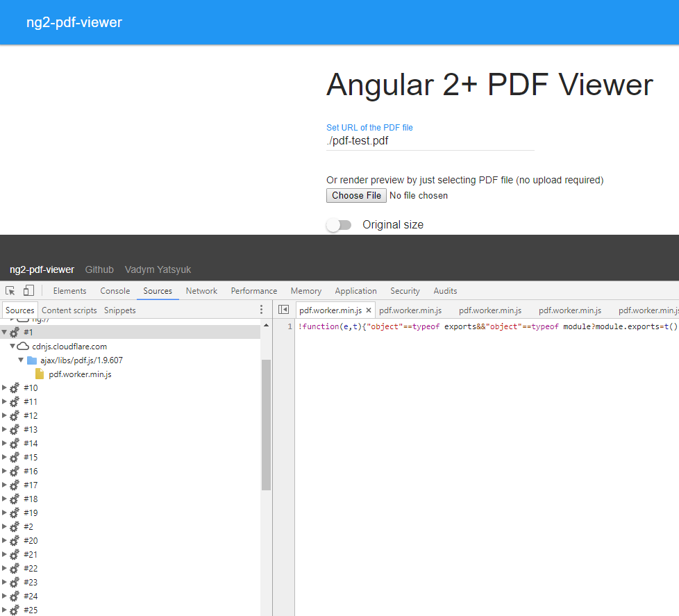Click the gear icon beside #13

(x=15, y=429)
